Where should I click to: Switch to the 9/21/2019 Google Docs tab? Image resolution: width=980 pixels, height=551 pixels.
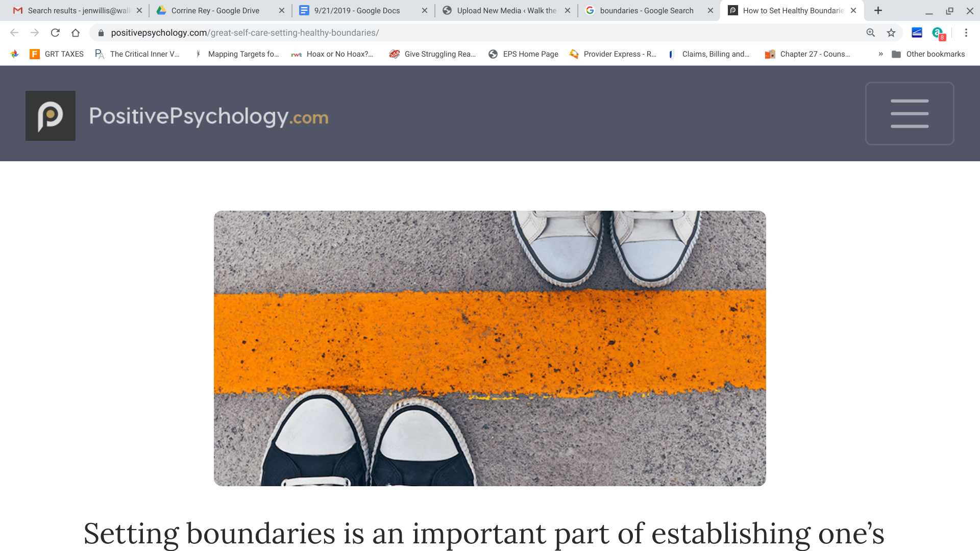357,10
